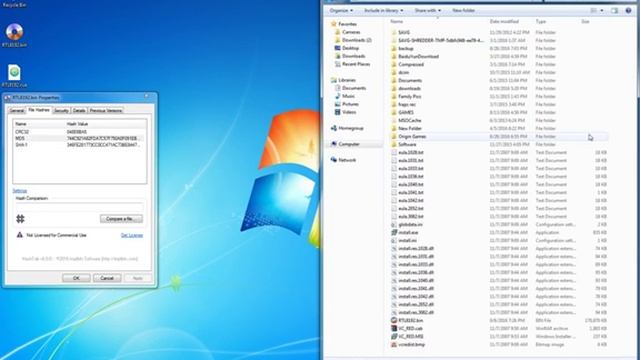Image resolution: width=640 pixels, height=360 pixels.
Task: Open the Organize dropdown menu
Action: 341,10
